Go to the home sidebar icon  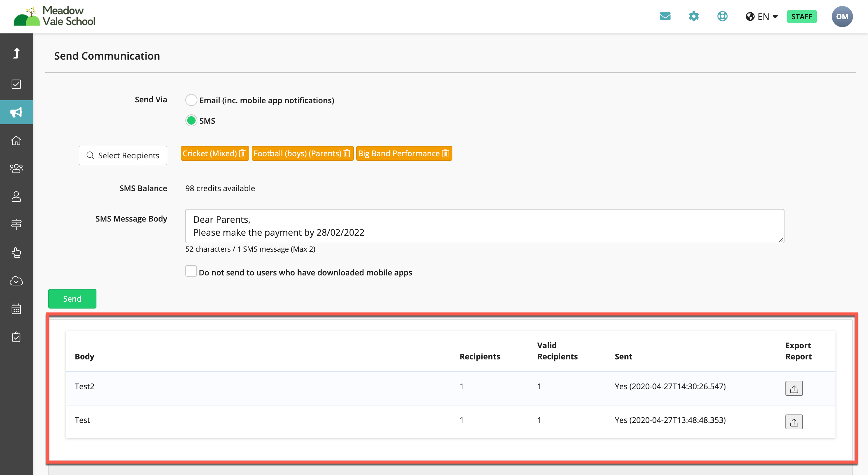point(16,140)
